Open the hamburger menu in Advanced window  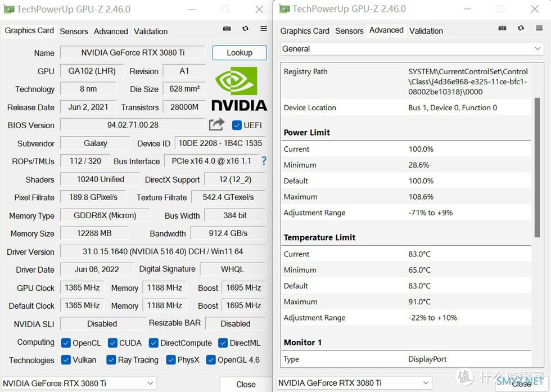(539, 28)
